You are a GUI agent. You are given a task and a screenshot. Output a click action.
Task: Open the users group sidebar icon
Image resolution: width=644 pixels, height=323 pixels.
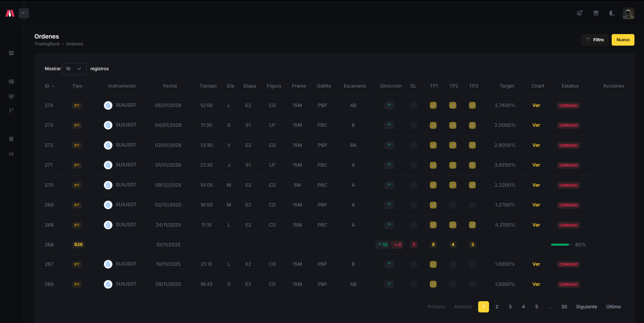pos(11,96)
